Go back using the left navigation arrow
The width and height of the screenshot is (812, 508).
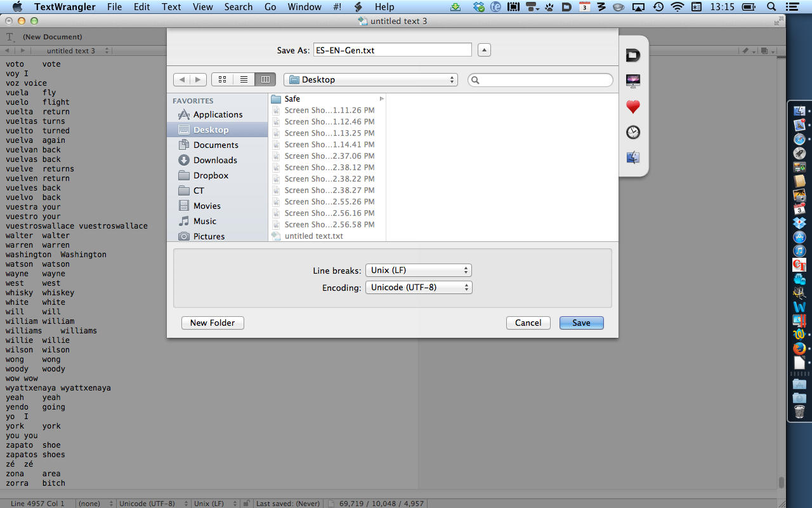click(182, 79)
